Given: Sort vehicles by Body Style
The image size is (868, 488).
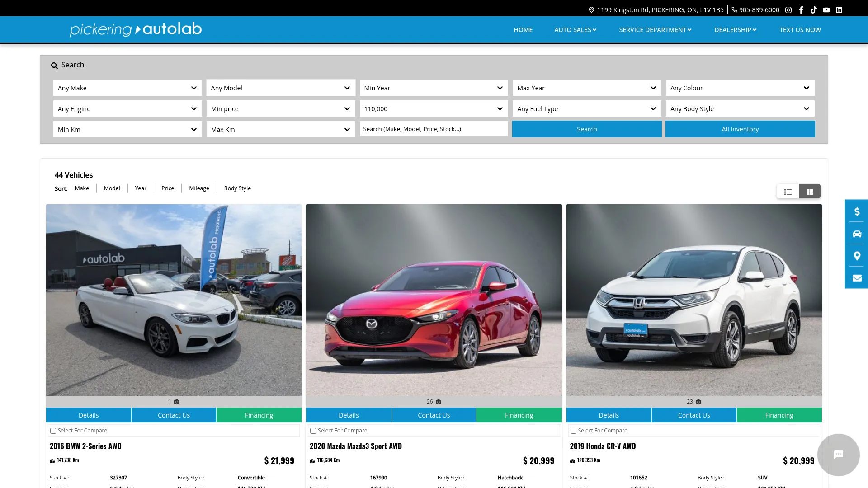Looking at the screenshot, I should [x=237, y=188].
